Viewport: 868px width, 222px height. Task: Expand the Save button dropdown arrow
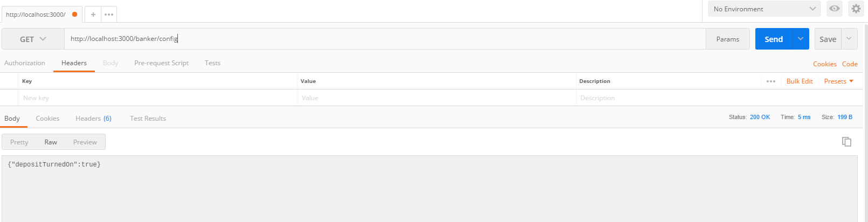click(849, 39)
